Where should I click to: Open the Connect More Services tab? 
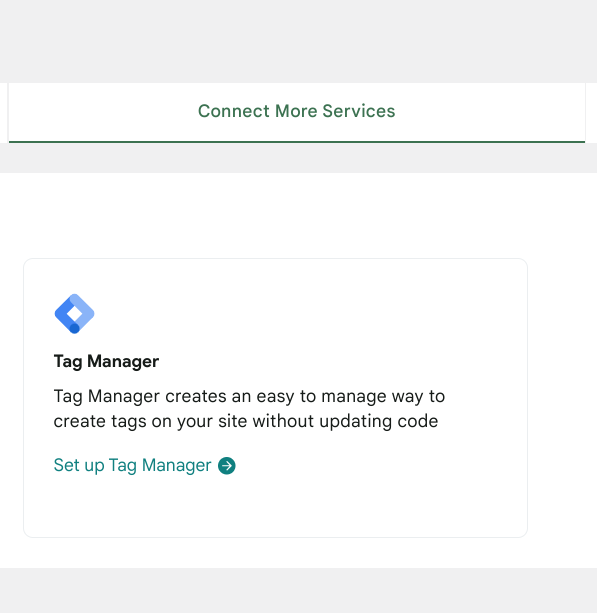coord(297,111)
